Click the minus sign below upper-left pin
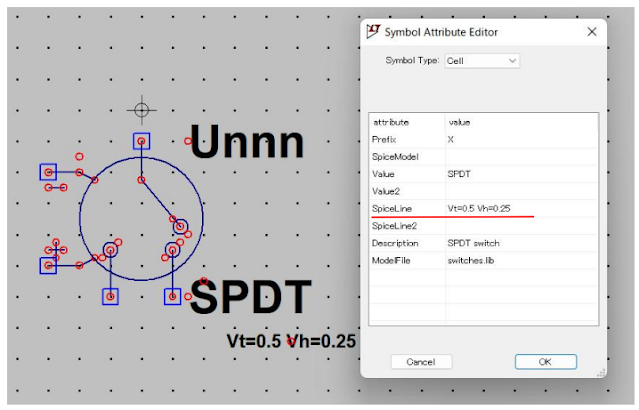Viewport: 639px width, 410px height. click(x=56, y=187)
